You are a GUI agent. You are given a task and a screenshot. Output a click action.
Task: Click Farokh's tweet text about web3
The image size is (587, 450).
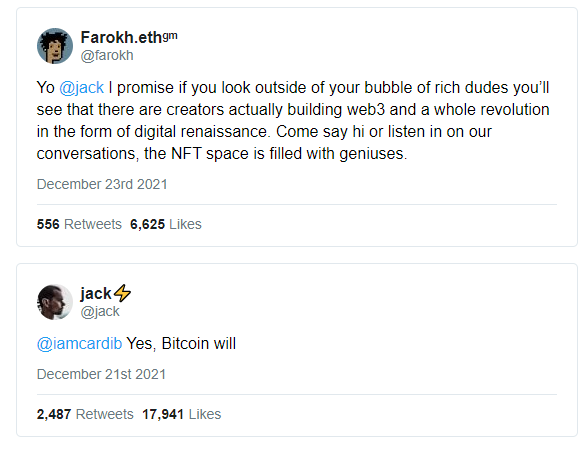293,121
